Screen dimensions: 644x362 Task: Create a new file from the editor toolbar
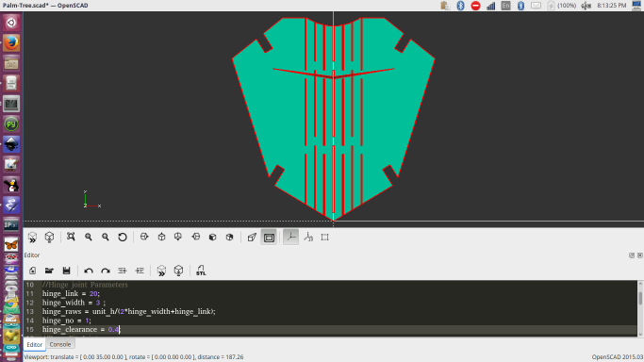pyautogui.click(x=32, y=271)
